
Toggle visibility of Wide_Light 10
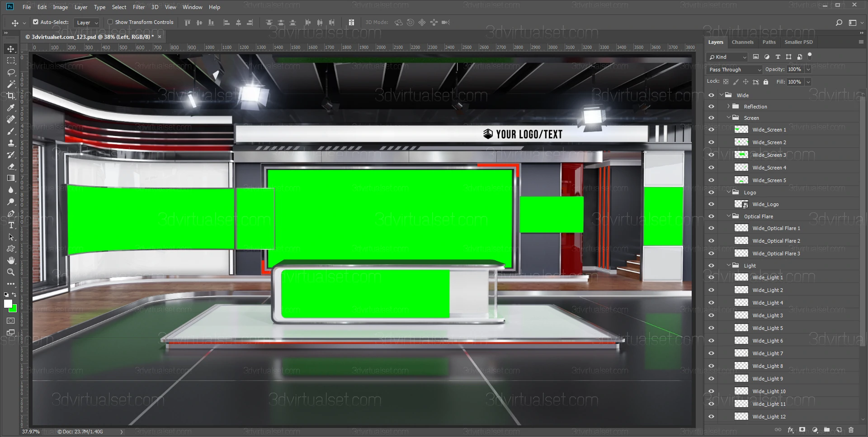click(711, 391)
